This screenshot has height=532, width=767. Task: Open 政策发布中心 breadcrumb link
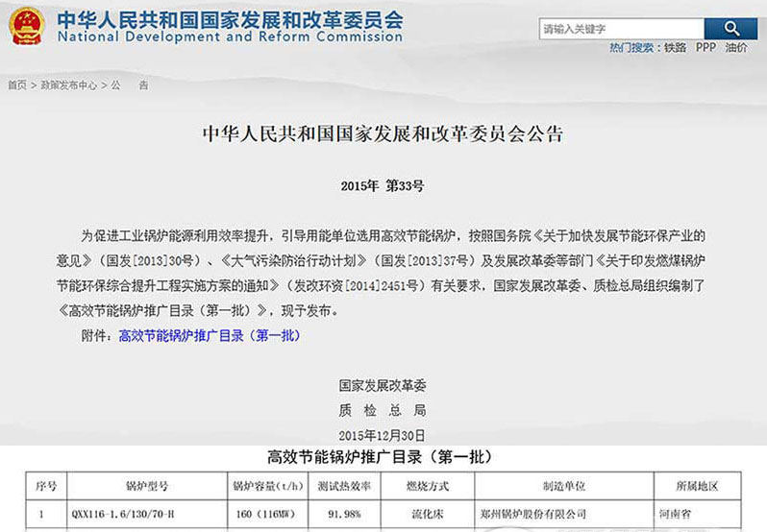click(68, 85)
